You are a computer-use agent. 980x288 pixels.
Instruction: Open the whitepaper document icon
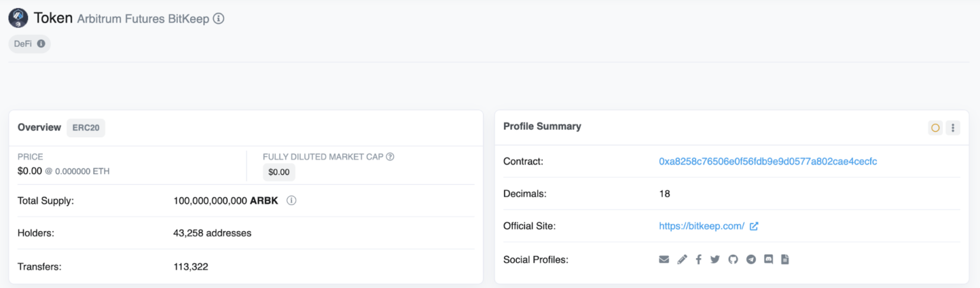785,259
